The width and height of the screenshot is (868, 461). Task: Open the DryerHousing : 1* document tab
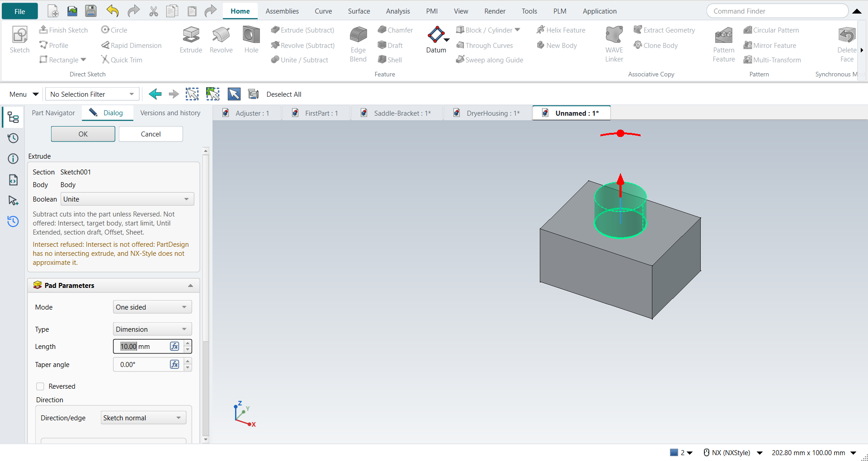[487, 113]
